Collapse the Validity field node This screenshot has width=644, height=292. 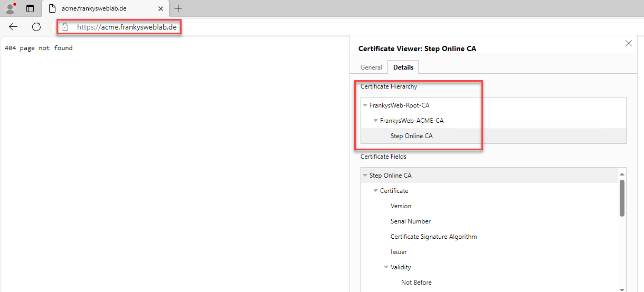tap(386, 267)
